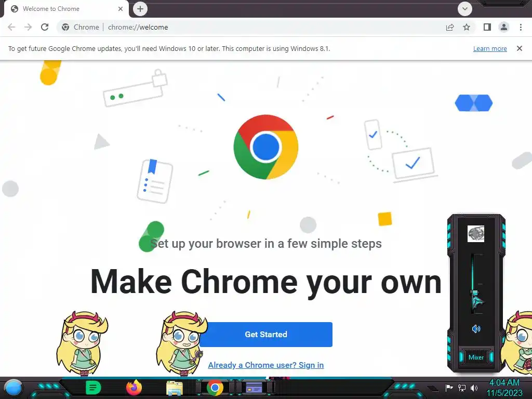532x399 pixels.
Task: Open the profile avatar menu
Action: click(x=504, y=27)
